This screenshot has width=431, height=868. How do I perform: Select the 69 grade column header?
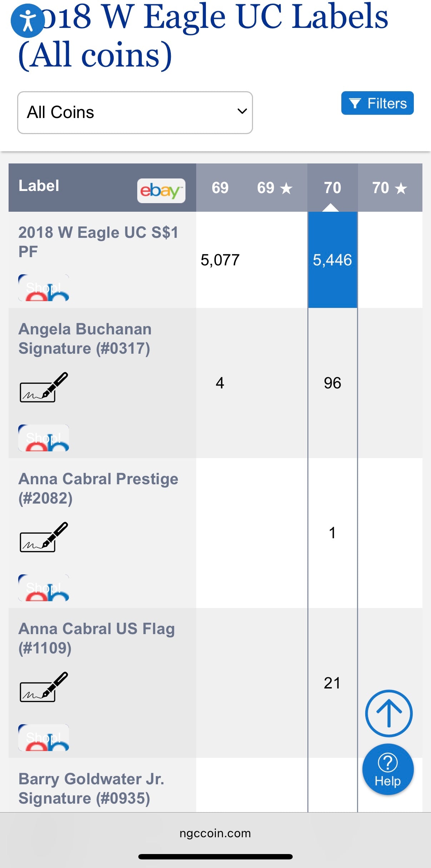pyautogui.click(x=220, y=188)
